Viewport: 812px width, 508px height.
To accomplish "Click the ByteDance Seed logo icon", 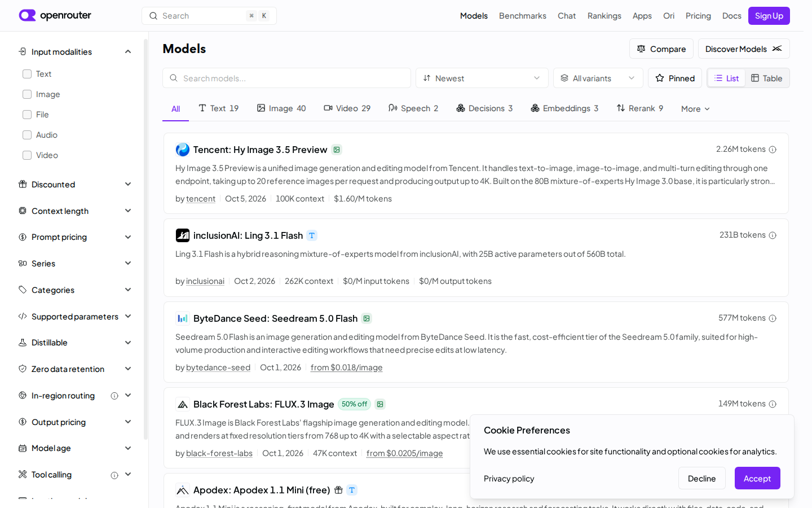I will coord(183,318).
